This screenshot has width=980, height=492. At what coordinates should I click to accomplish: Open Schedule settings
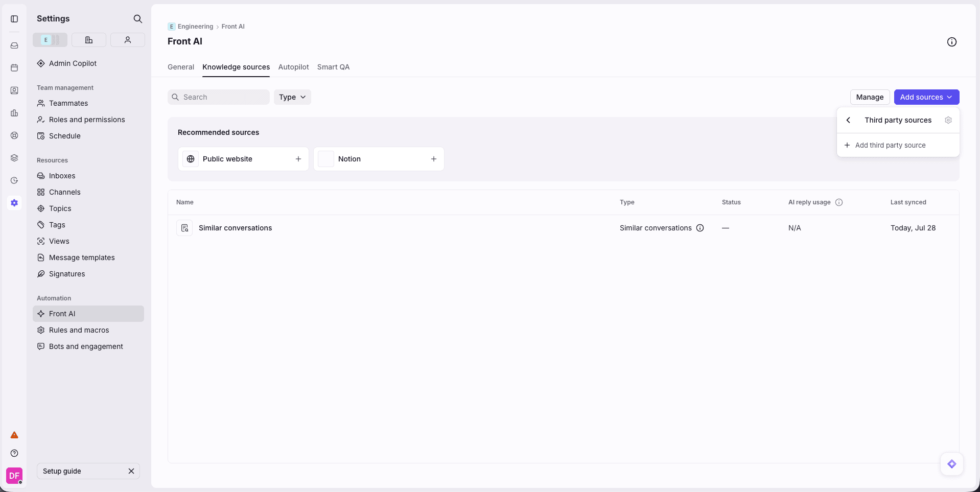[x=88, y=136]
